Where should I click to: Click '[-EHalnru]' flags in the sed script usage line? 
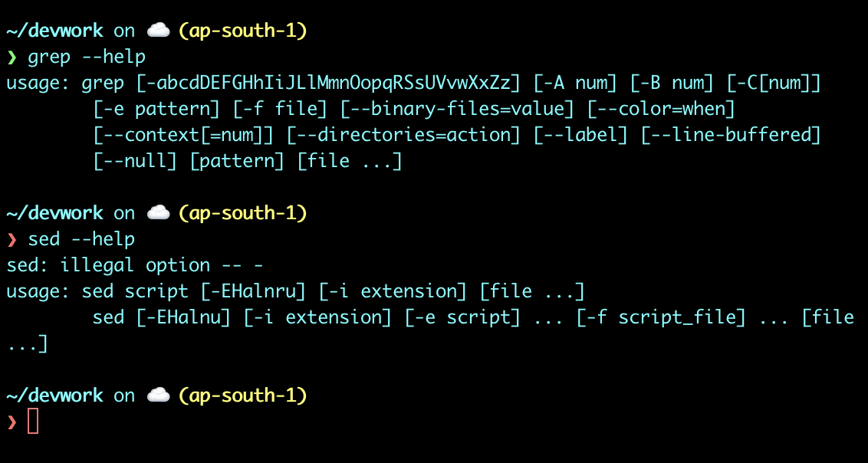click(x=253, y=291)
